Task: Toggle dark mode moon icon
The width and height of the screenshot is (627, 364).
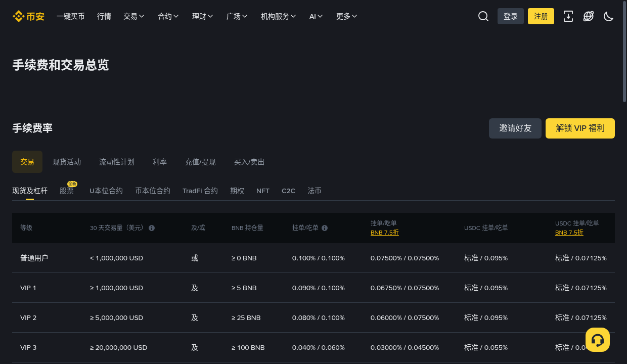Action: pyautogui.click(x=609, y=16)
